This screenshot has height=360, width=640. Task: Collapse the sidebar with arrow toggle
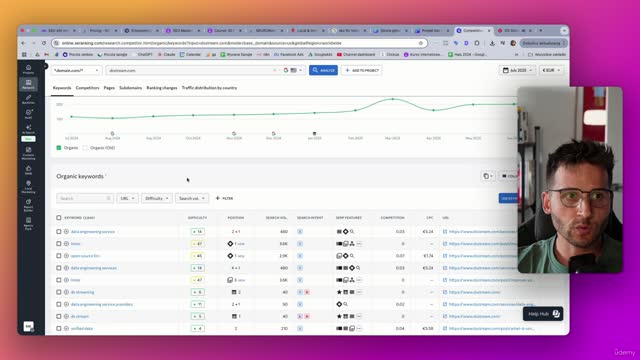45,66
